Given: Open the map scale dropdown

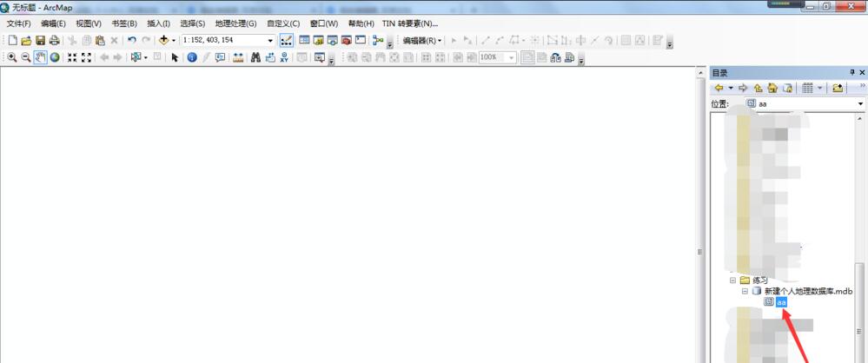Looking at the screenshot, I should pos(271,41).
